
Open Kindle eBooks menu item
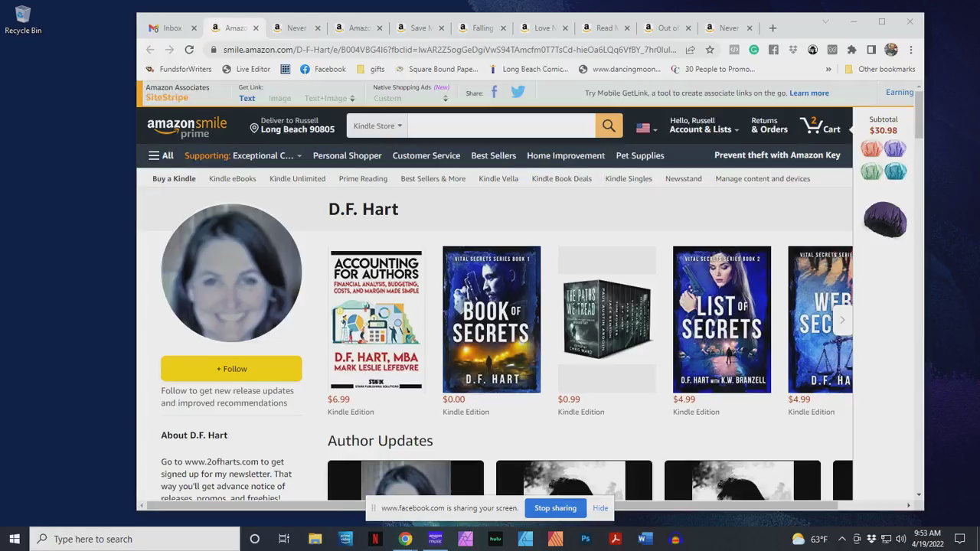[x=233, y=178]
